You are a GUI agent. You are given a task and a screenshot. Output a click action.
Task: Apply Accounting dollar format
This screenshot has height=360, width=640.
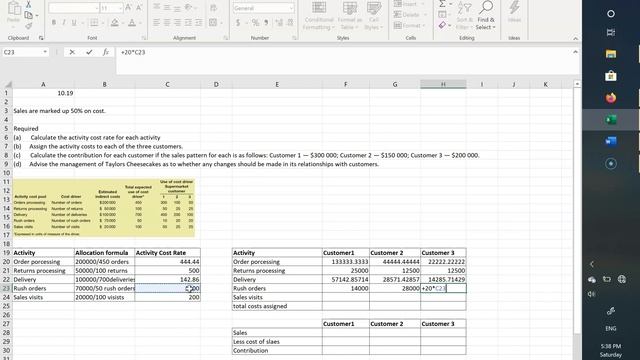click(x=238, y=23)
